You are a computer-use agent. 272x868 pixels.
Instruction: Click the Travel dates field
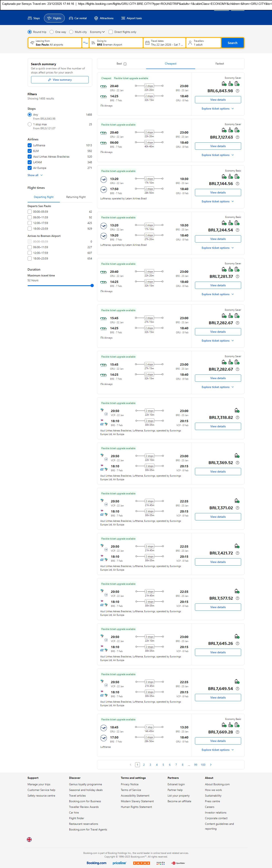(165, 43)
